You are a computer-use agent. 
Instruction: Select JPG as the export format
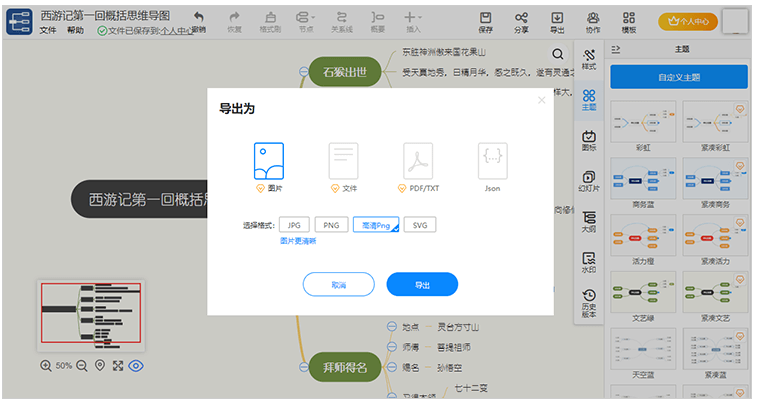[x=294, y=225]
